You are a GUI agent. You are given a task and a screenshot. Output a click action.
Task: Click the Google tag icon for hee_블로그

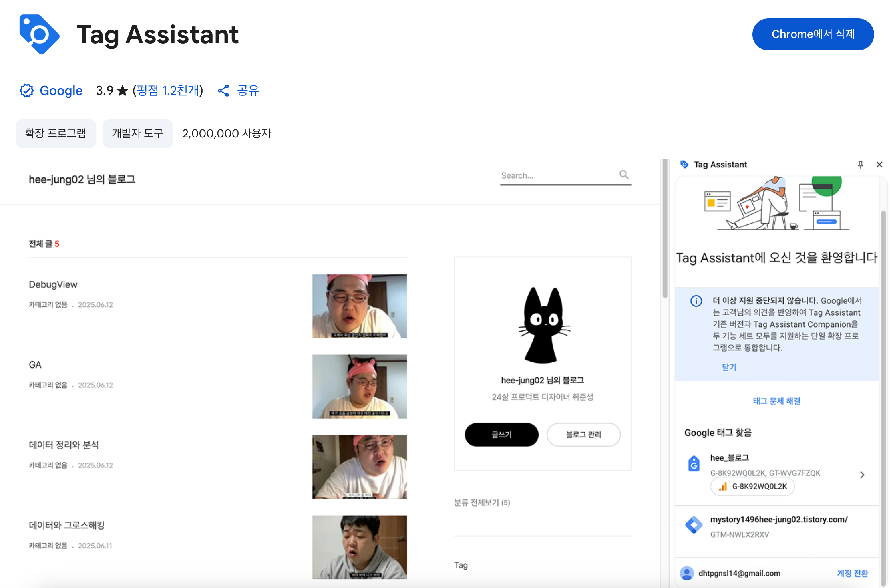(x=694, y=464)
